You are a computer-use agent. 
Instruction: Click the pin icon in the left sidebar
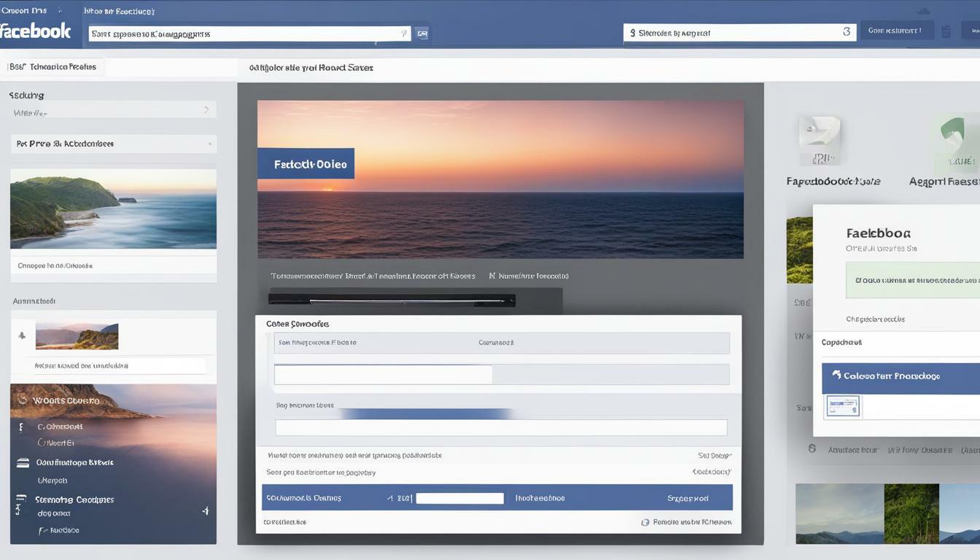coord(22,335)
